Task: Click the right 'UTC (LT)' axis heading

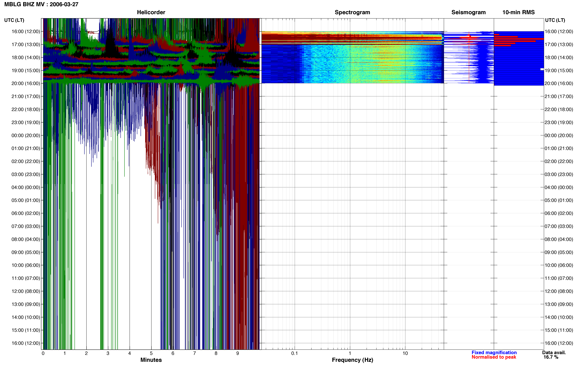Action: point(555,20)
